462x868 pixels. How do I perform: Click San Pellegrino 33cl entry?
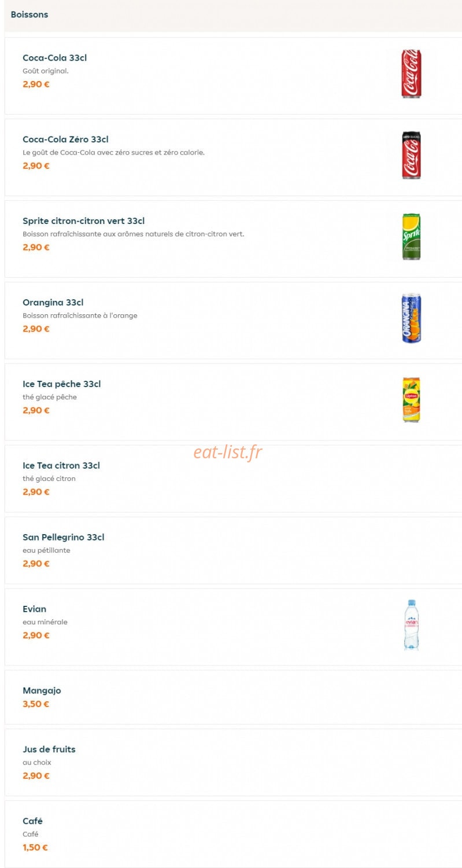64,538
